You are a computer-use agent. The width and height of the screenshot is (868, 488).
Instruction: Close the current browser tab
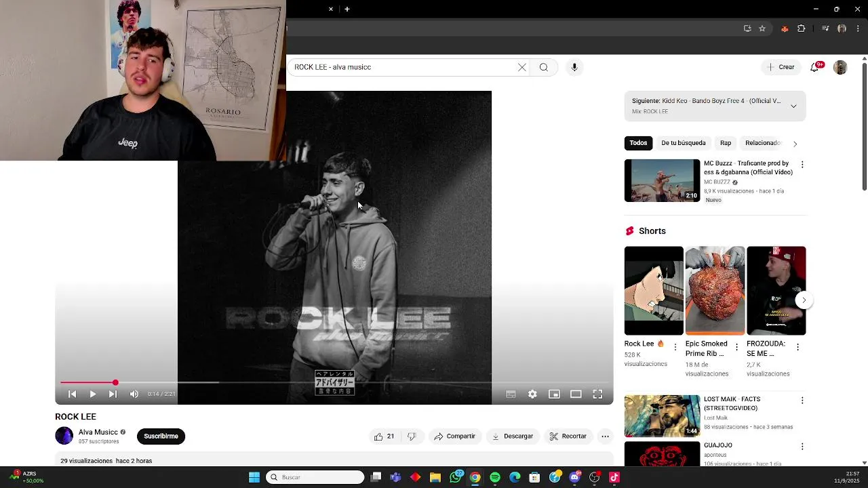[331, 9]
